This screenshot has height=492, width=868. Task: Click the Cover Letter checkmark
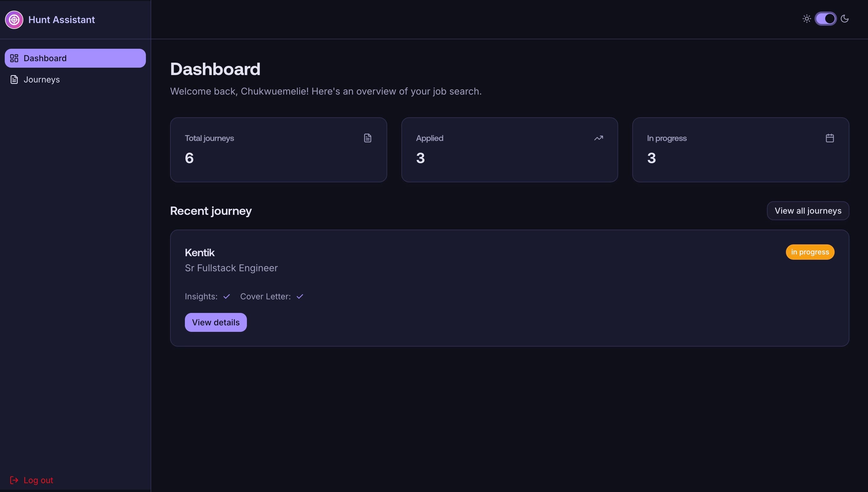point(299,296)
